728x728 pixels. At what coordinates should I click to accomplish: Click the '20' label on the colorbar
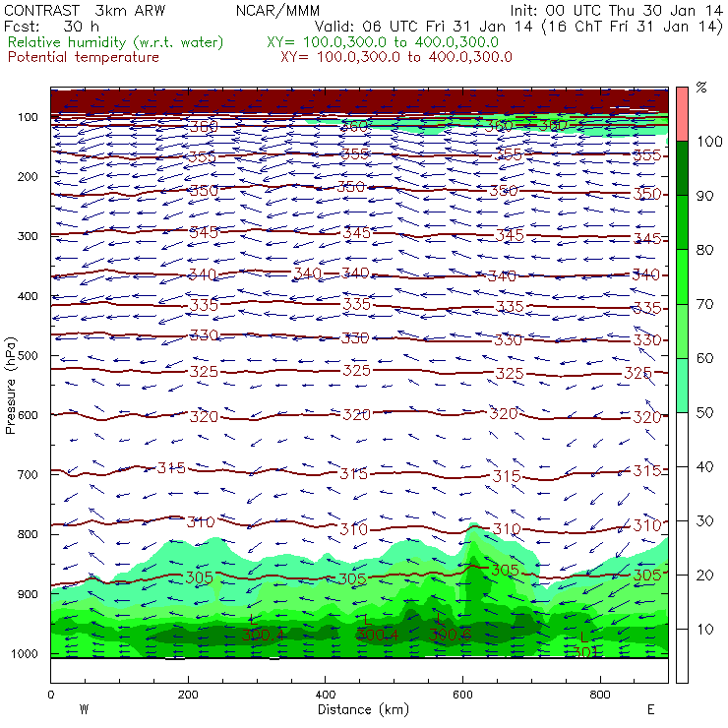tap(704, 576)
